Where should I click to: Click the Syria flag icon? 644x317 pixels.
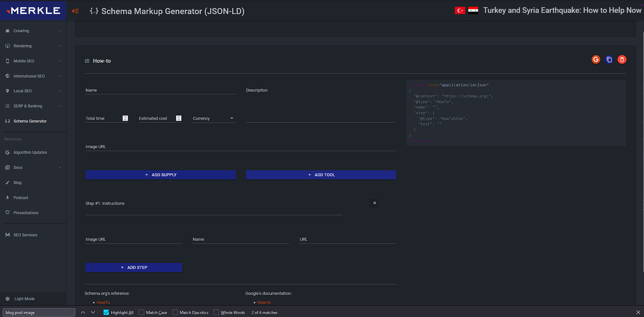coord(473,10)
